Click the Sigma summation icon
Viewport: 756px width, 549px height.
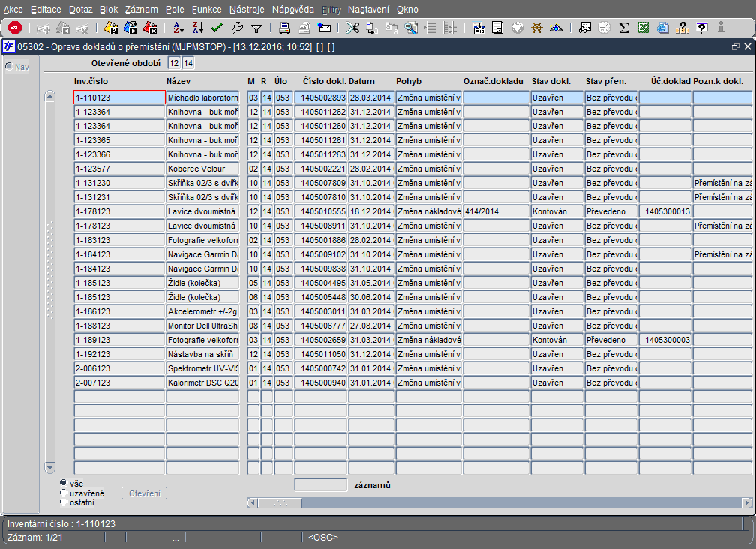click(624, 28)
